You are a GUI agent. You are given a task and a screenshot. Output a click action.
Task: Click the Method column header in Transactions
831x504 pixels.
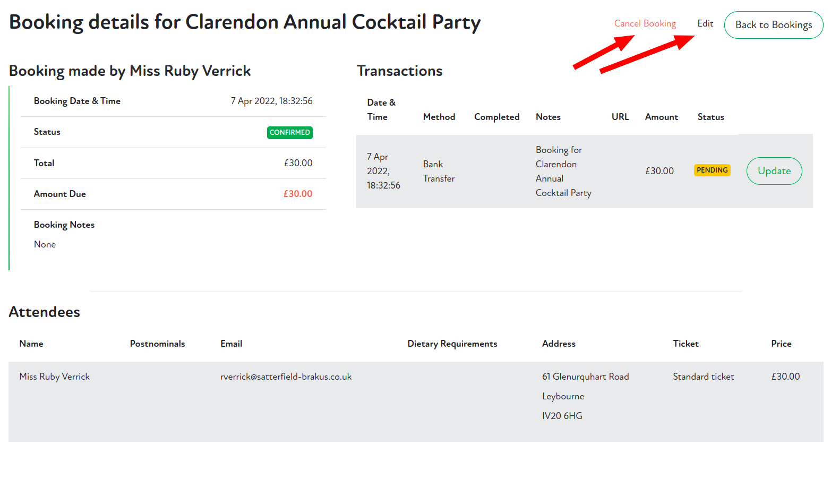click(439, 117)
